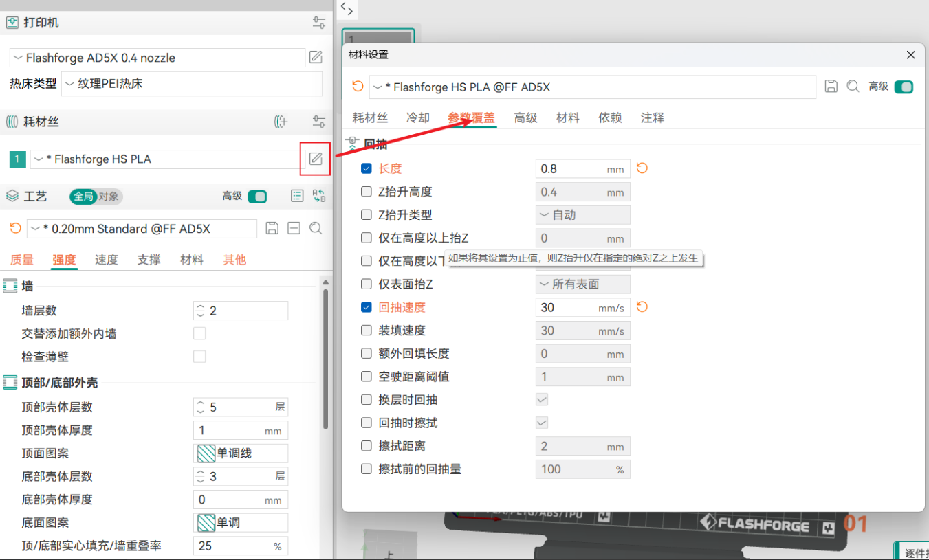Open the 热床类型 dropdown showing 纹理PEI热床

pos(191,84)
